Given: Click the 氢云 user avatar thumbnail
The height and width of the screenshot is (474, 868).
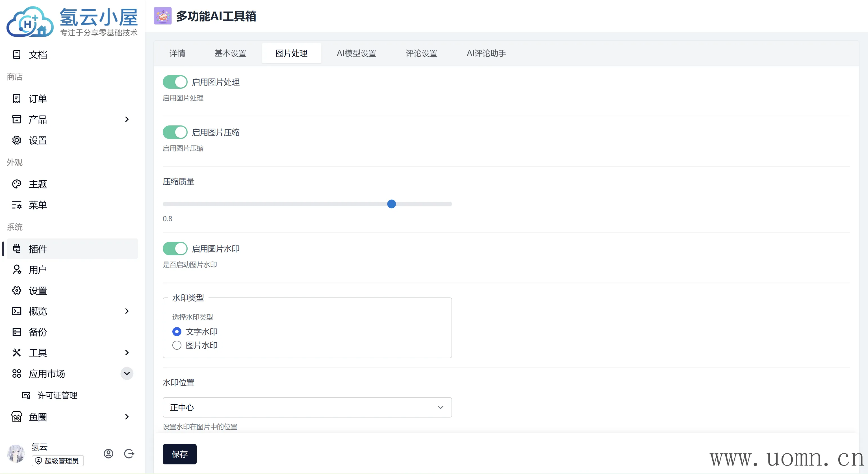Looking at the screenshot, I should (x=16, y=453).
